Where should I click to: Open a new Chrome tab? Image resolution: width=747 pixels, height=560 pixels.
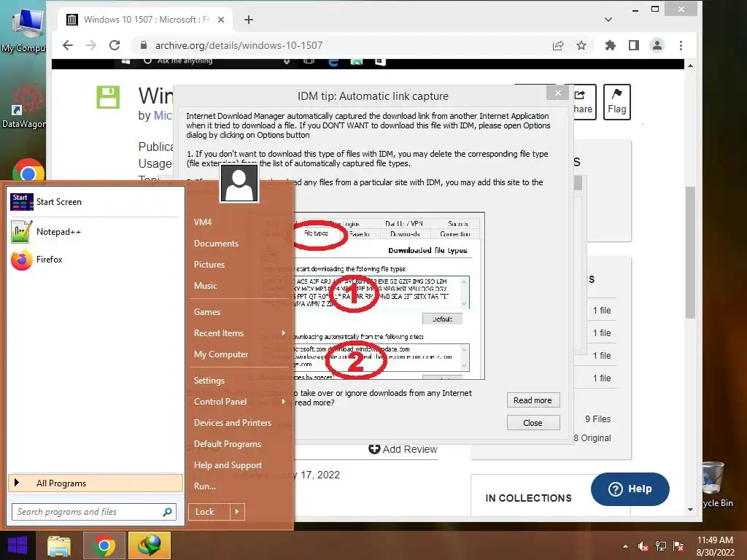(248, 20)
